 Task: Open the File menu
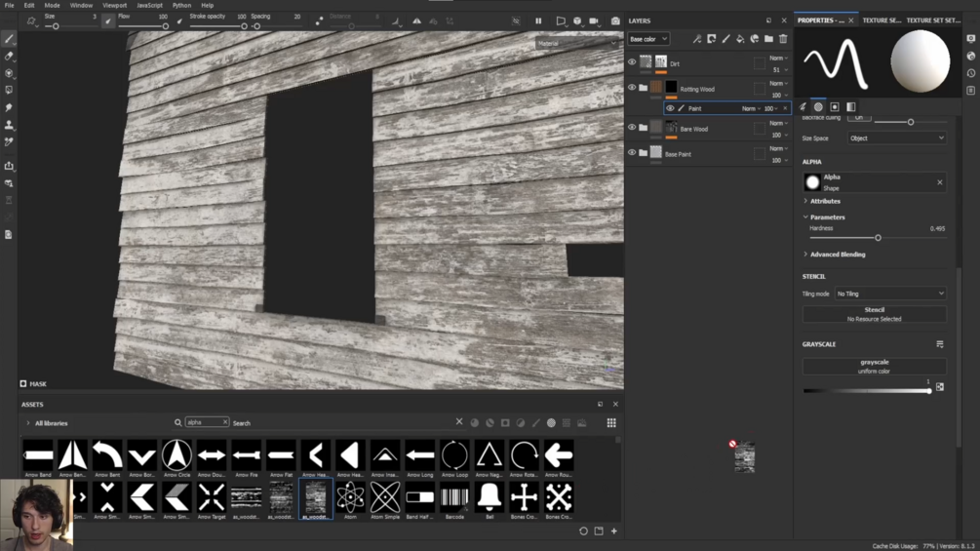click(x=10, y=5)
